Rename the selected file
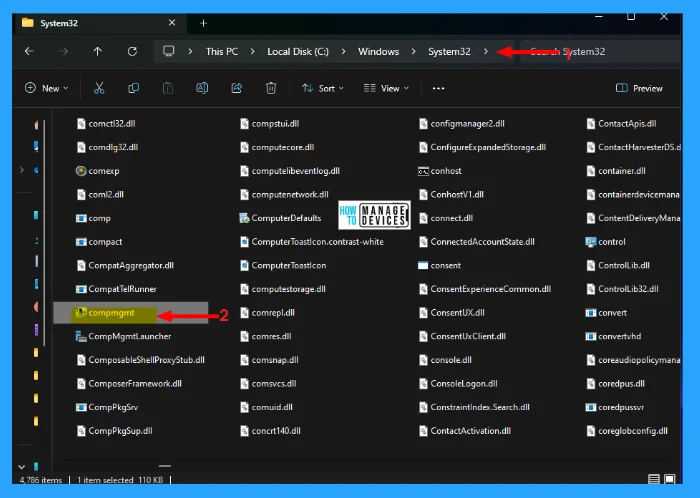Viewport: 700px width, 498px height. [202, 88]
